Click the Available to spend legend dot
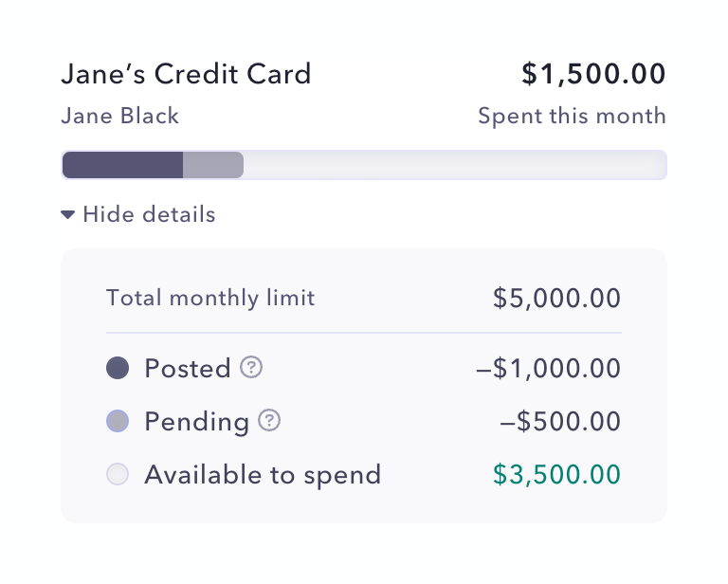The image size is (728, 584). pos(118,474)
